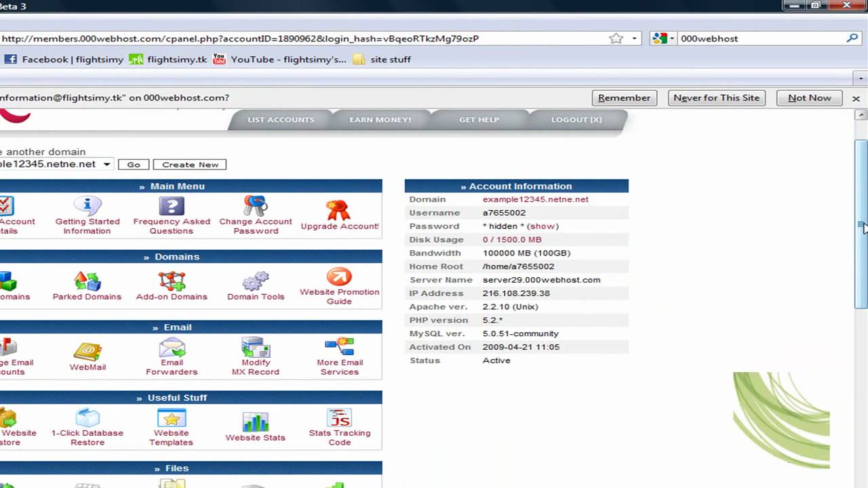This screenshot has width=868, height=488.
Task: Click Status value Active
Action: tap(496, 361)
